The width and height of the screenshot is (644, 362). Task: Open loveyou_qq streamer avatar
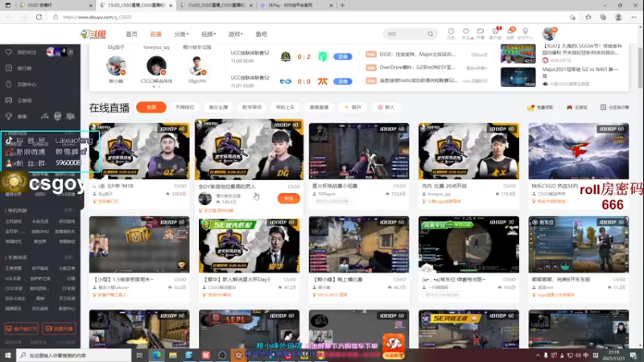pos(156,66)
